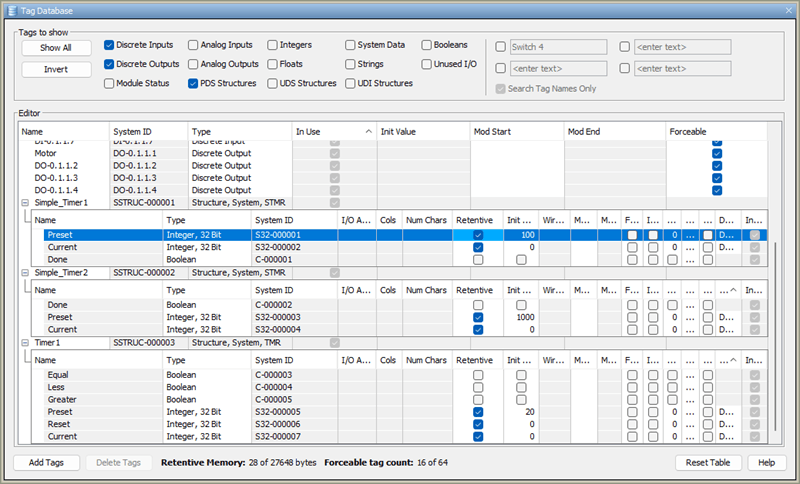
Task: Select the Motor tag row
Action: 393,154
